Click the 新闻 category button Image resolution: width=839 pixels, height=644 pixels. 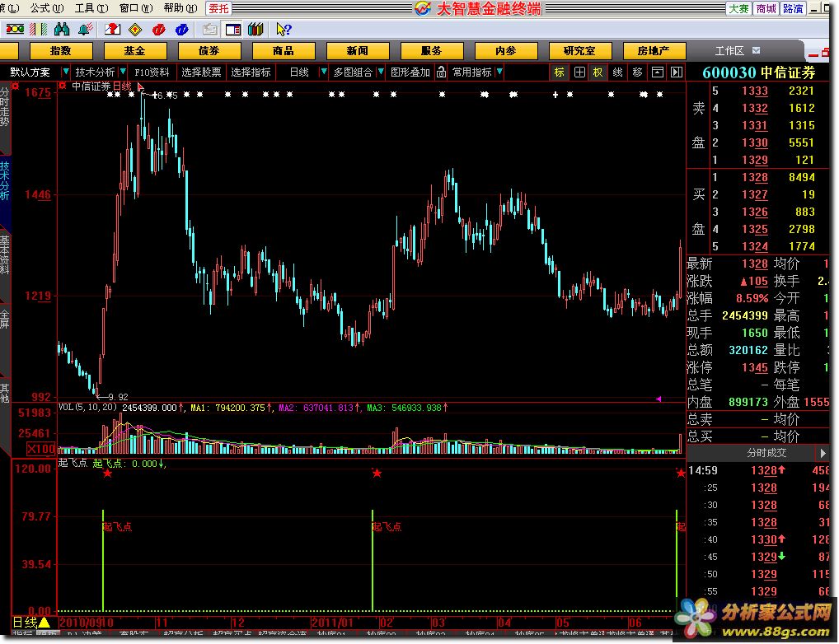(358, 51)
